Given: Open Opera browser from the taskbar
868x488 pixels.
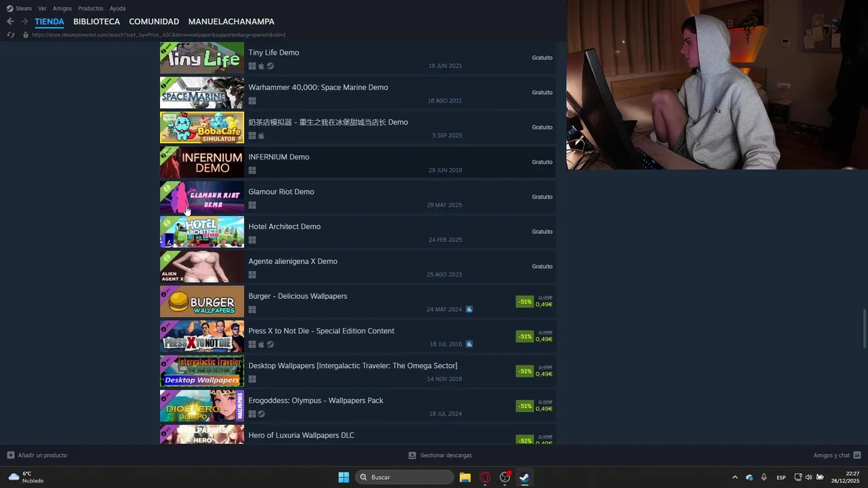Looking at the screenshot, I should tap(485, 477).
